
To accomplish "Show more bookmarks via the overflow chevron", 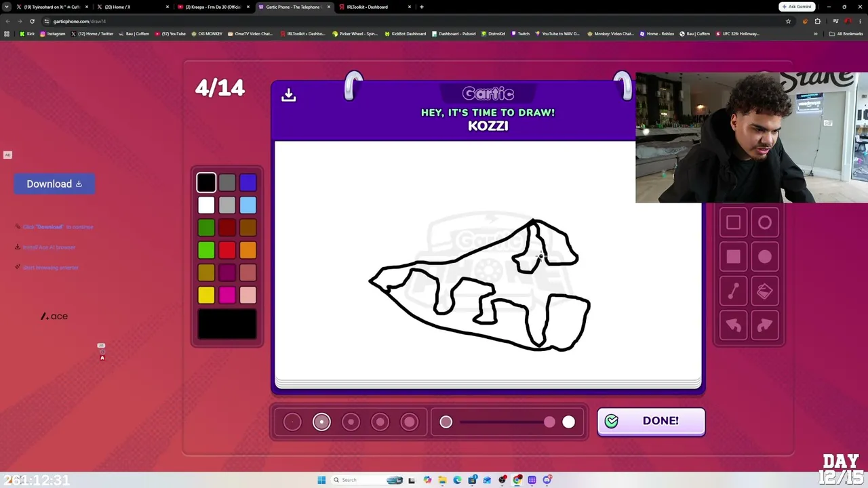I will (816, 34).
